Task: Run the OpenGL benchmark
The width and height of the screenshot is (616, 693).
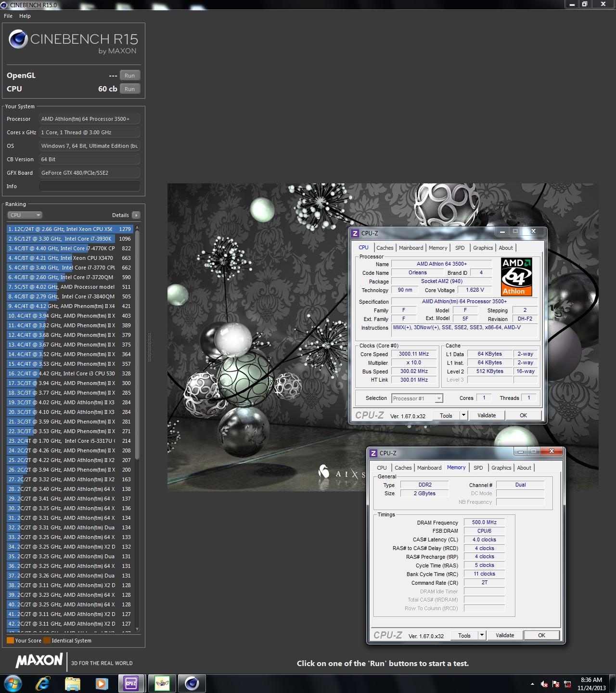Action: tap(130, 76)
